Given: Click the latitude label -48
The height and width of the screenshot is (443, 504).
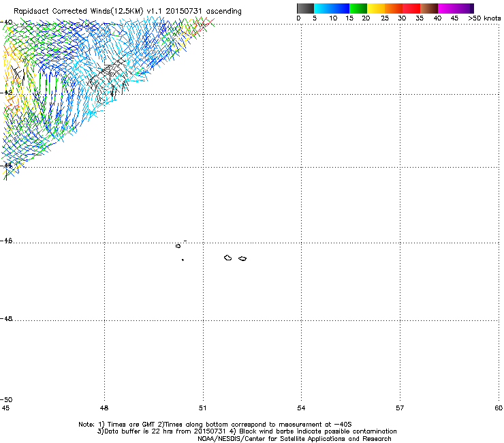Looking at the screenshot, I should point(6,318).
